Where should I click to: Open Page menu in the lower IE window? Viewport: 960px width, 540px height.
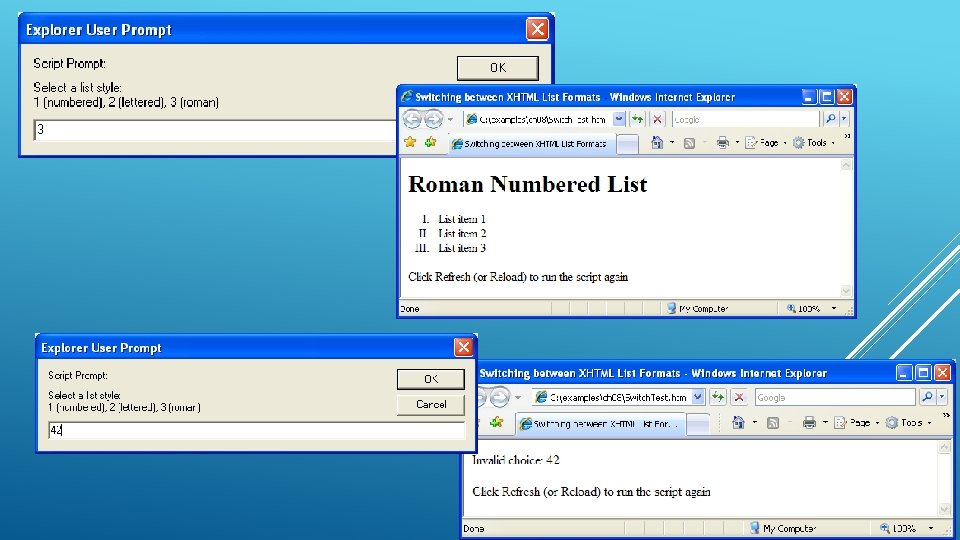[x=857, y=422]
